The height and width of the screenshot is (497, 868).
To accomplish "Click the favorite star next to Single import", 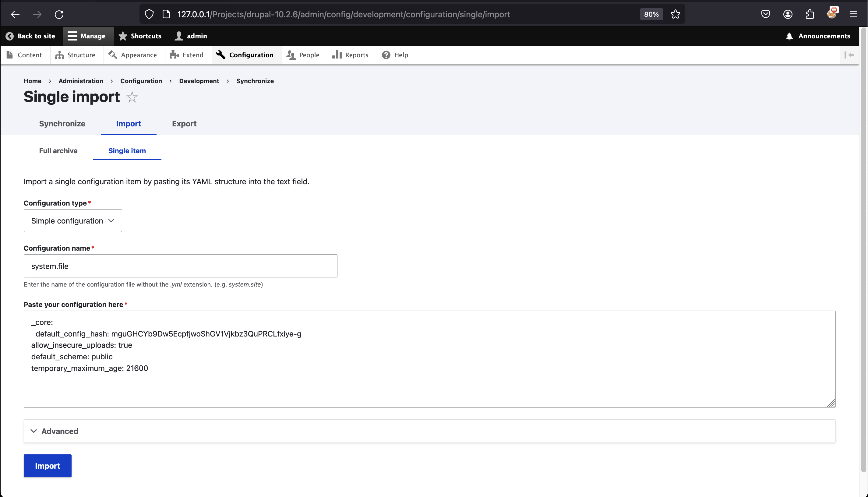I will point(132,97).
